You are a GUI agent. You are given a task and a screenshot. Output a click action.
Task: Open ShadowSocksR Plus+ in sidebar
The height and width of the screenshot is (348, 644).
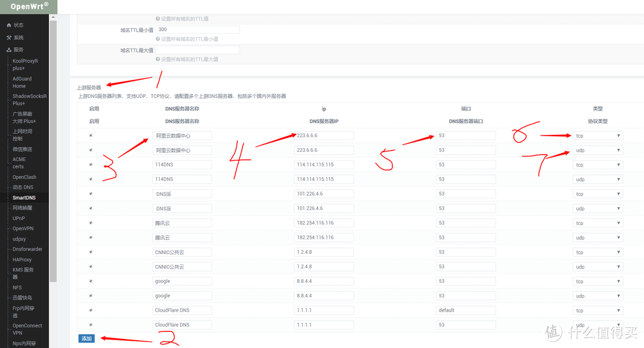(x=29, y=100)
